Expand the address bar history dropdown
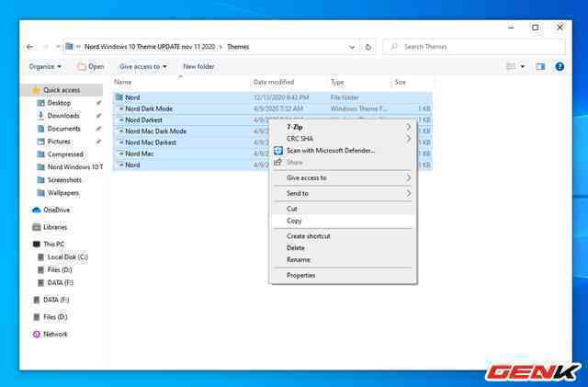This screenshot has height=387, width=588. pyautogui.click(x=352, y=47)
